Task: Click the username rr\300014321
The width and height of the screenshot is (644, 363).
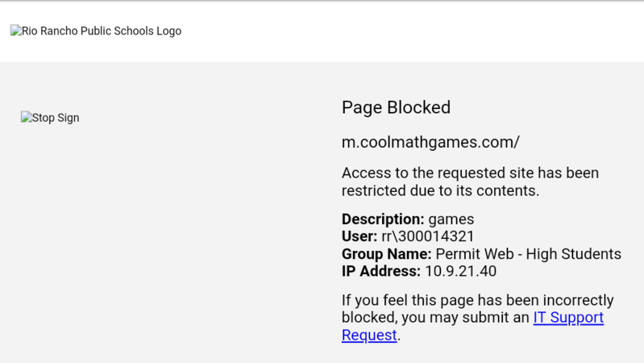Action: click(428, 236)
